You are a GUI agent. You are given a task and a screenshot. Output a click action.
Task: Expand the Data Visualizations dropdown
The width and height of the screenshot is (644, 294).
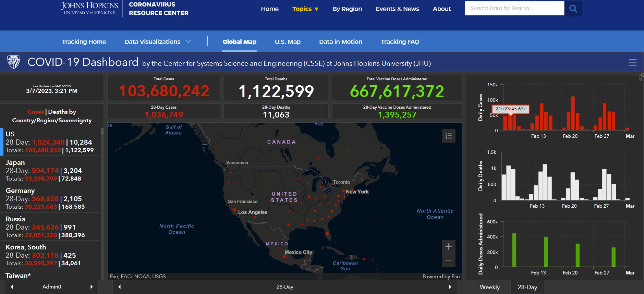158,41
